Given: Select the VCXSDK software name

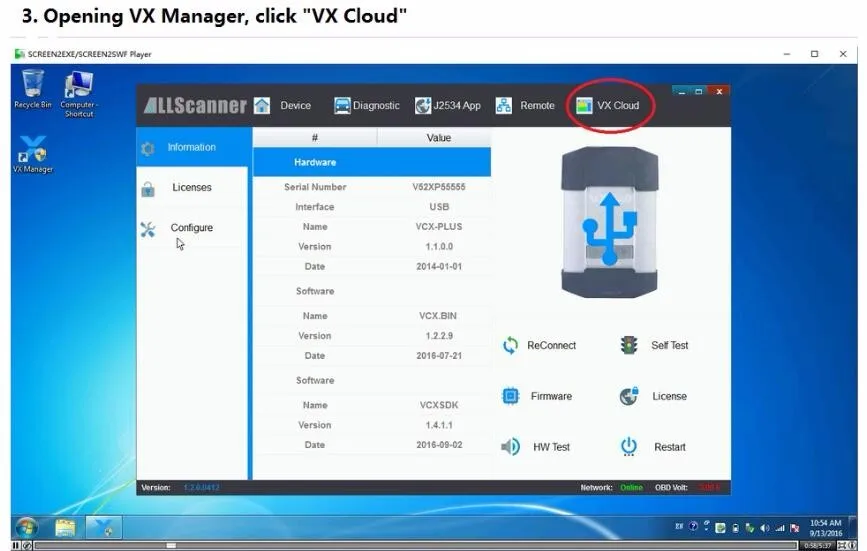Looking at the screenshot, I should (439, 406).
